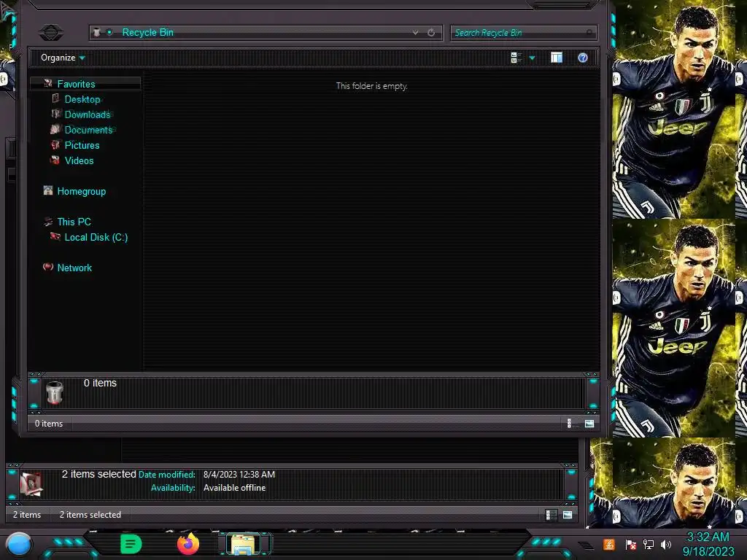Click the Search Recycle Bin field
The width and height of the screenshot is (747, 560).
523,33
